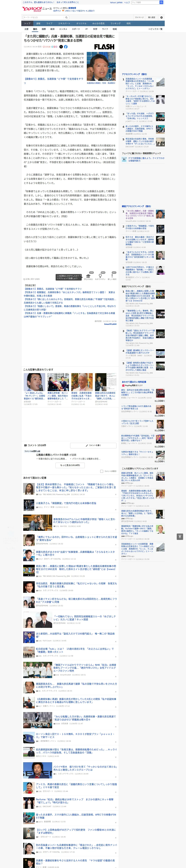
Task: Open the 【画像あり】斎藤氏、当選直後 "どや顔" link
Action: [x=53, y=81]
